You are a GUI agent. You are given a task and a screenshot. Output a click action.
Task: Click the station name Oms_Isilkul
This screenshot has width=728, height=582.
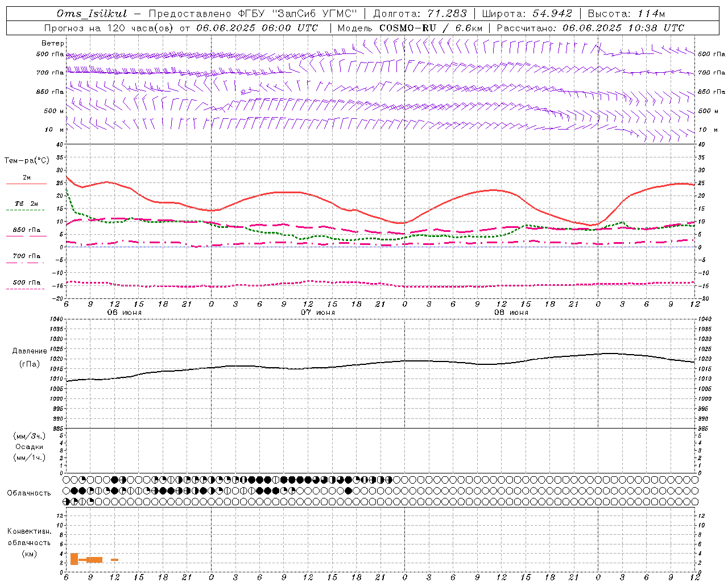[x=92, y=14]
